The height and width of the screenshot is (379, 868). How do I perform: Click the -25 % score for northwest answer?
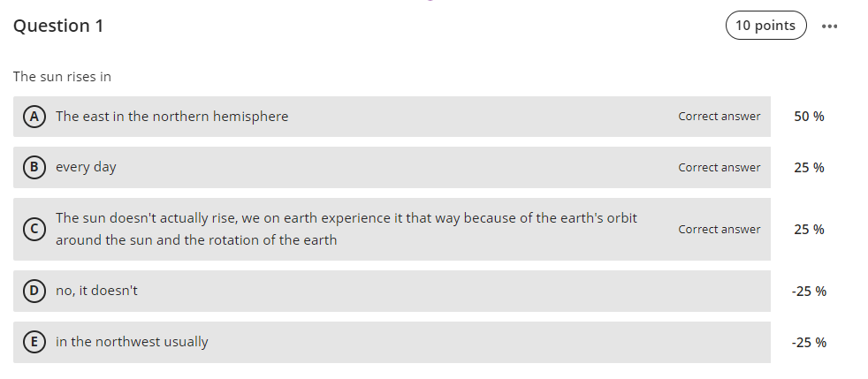[x=809, y=342]
